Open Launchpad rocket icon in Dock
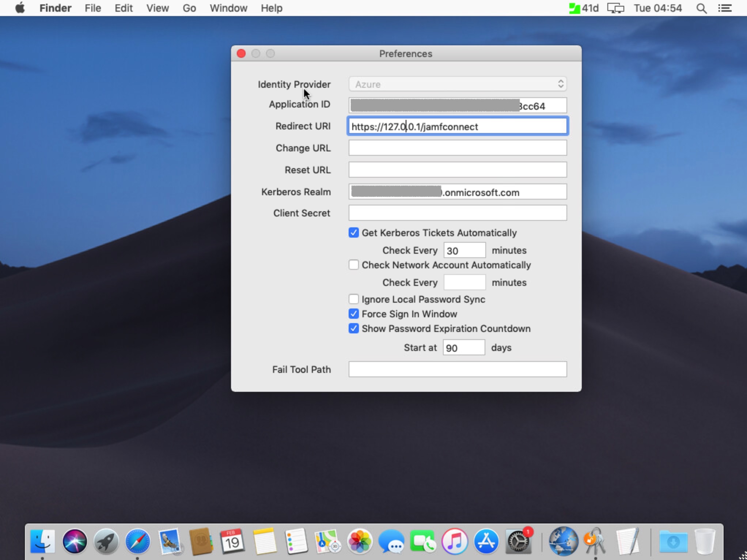 106,541
